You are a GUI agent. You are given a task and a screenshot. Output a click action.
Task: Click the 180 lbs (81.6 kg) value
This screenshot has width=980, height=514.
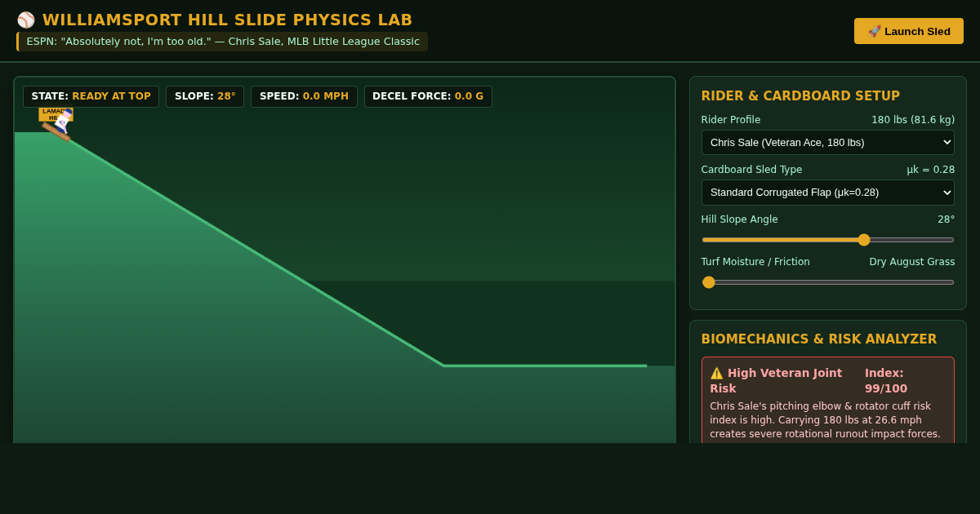(913, 120)
